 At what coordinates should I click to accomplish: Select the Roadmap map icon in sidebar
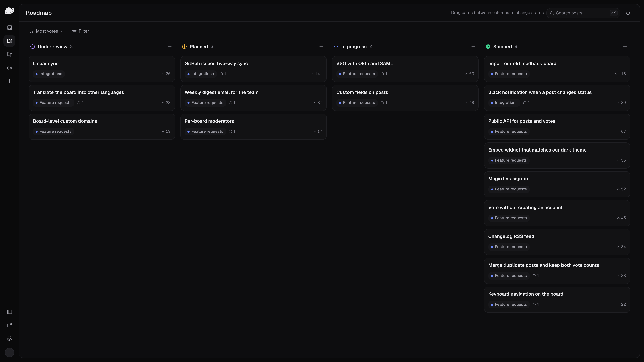[10, 41]
